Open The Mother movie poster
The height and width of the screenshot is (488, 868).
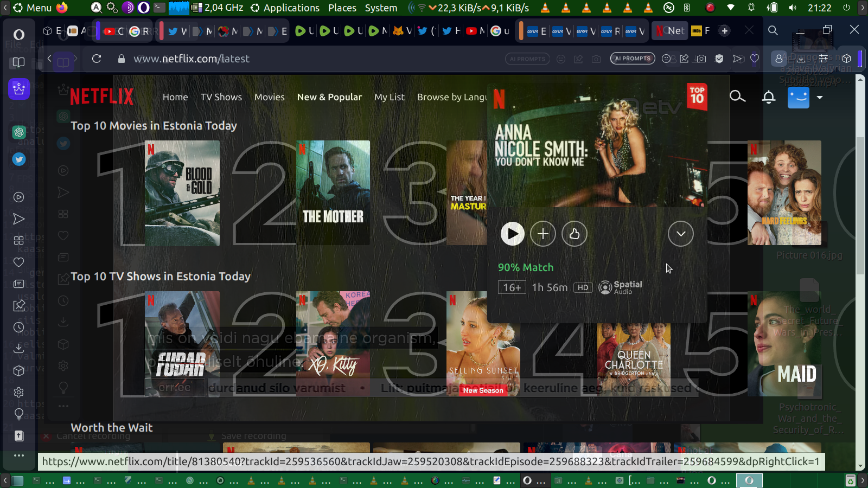[333, 193]
